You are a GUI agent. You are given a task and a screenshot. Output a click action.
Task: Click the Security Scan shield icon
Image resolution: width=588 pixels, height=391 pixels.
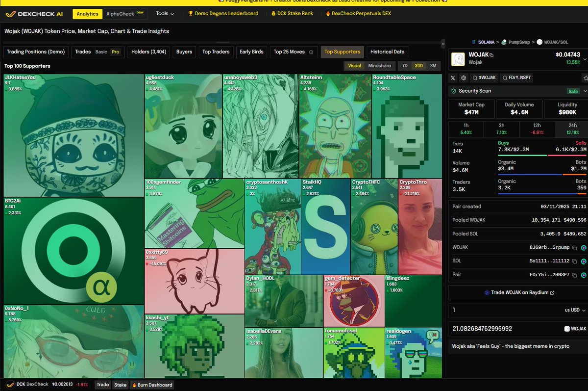coord(454,91)
